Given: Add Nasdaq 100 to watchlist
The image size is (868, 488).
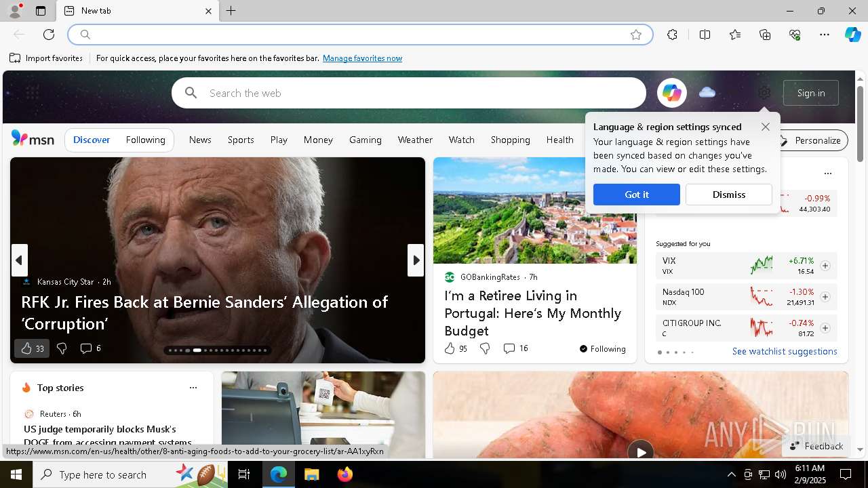Looking at the screenshot, I should (825, 297).
